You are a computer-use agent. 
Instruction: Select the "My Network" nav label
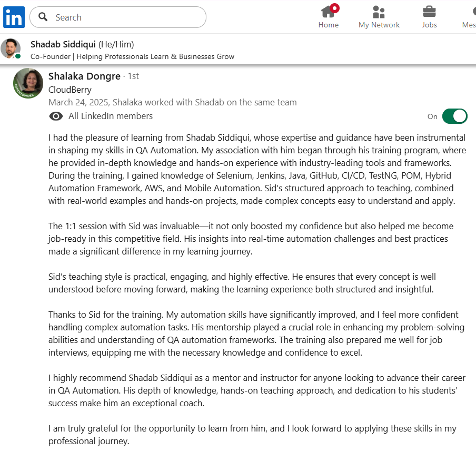[x=379, y=25]
